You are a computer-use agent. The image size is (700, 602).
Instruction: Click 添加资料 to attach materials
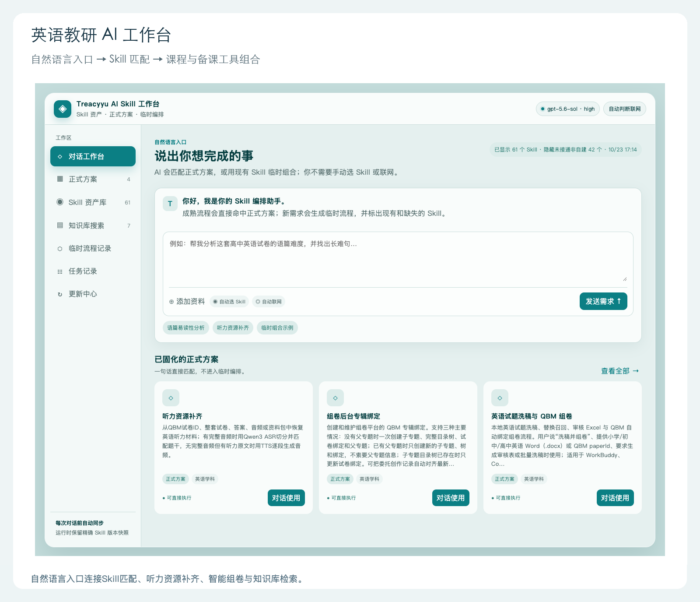187,301
